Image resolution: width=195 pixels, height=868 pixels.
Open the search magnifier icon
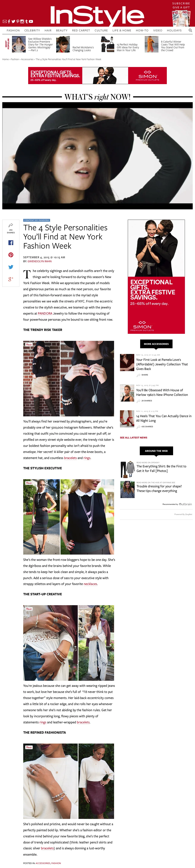click(190, 30)
